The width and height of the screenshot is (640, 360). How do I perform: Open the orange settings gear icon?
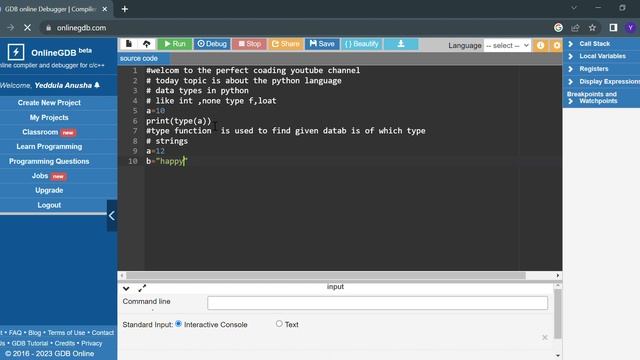coord(556,45)
